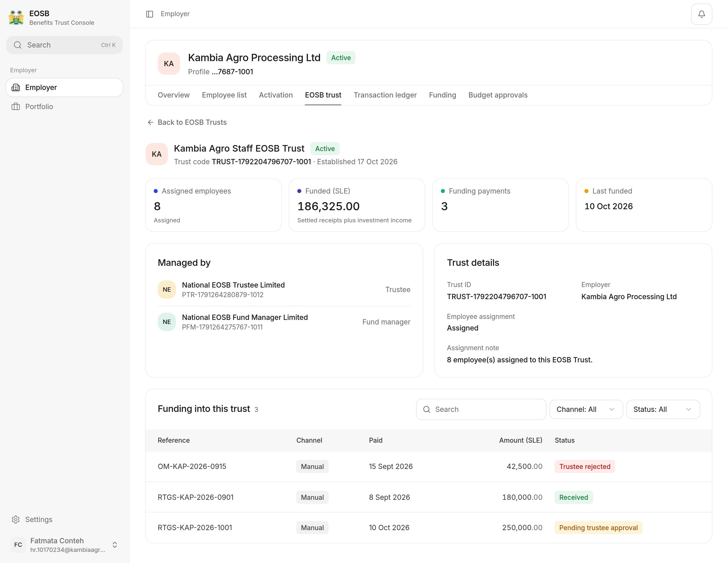Click the Funded (SLE) 186,325.00 card
The image size is (728, 563).
pyautogui.click(x=357, y=205)
